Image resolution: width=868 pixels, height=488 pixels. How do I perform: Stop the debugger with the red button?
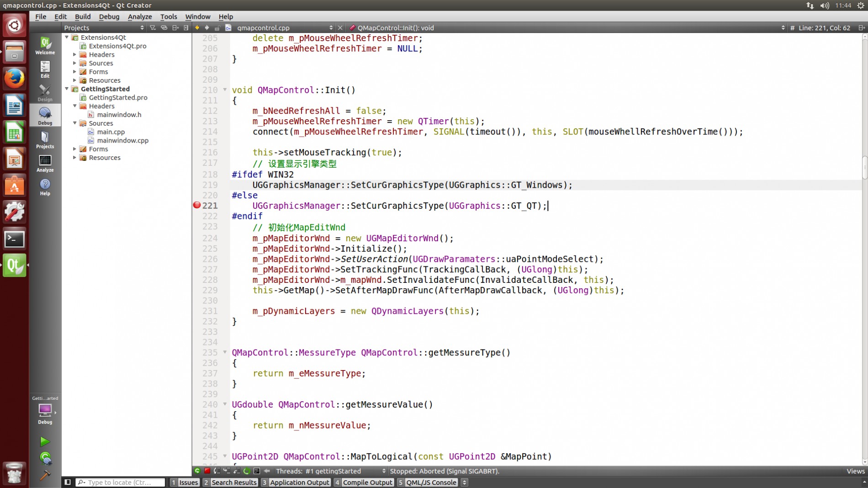pyautogui.click(x=207, y=471)
